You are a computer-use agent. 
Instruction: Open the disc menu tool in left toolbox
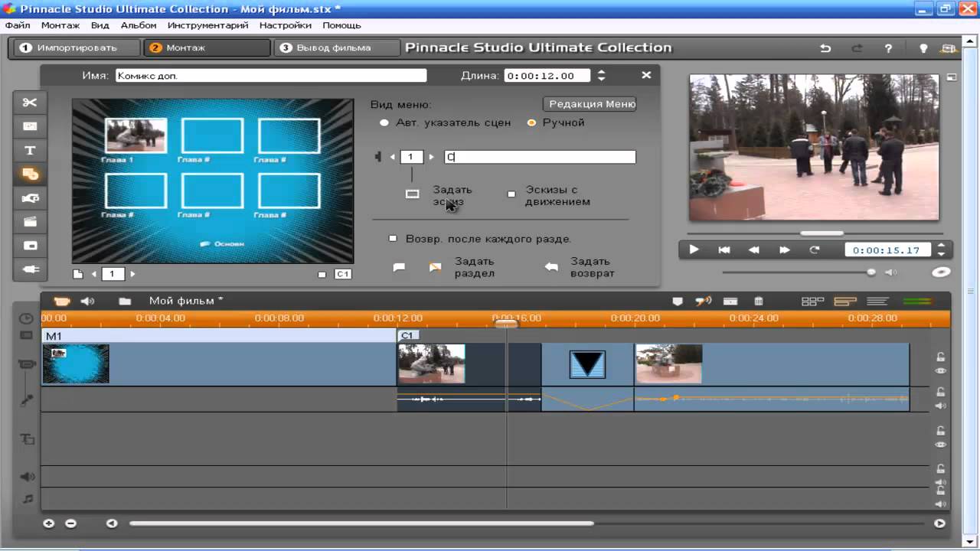[30, 174]
